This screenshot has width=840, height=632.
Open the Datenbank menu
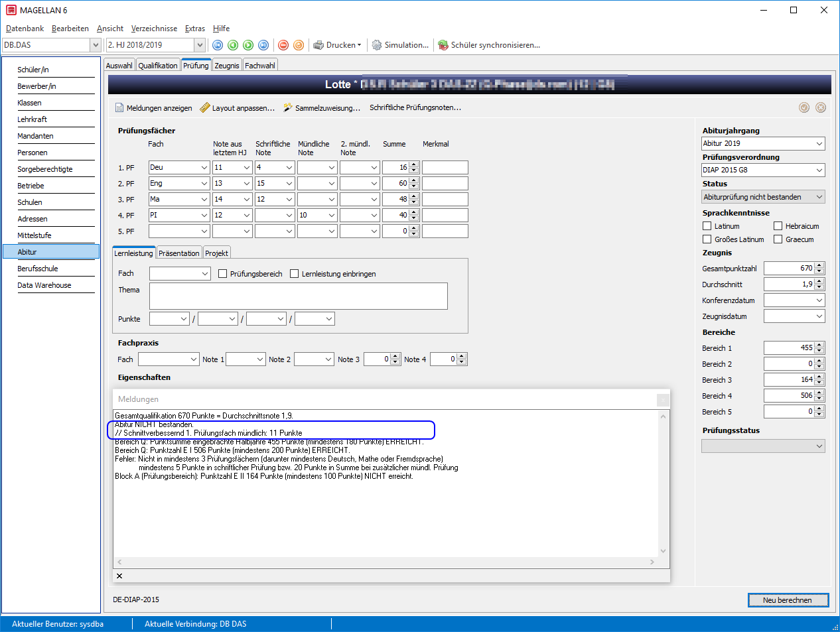(x=25, y=29)
